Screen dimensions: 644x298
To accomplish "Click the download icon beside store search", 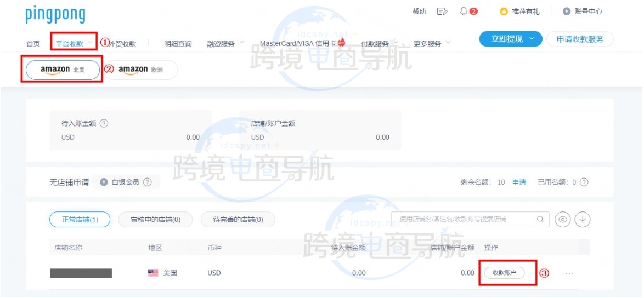I will [x=583, y=220].
